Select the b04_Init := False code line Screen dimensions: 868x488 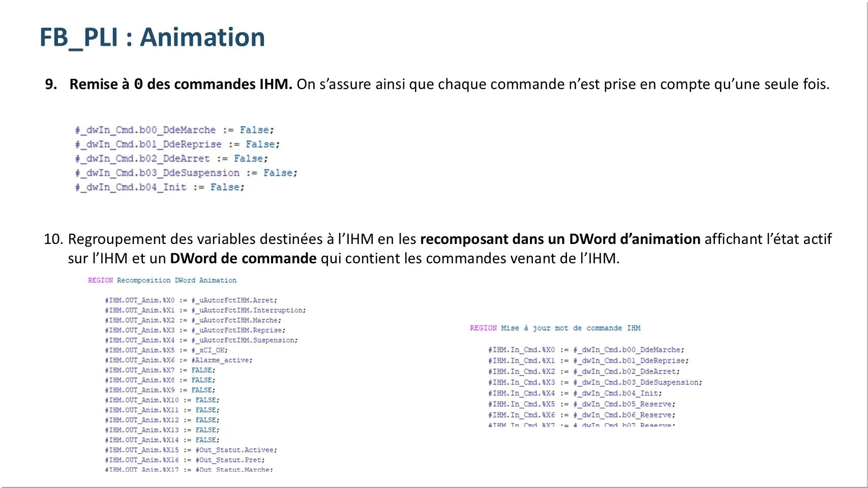(160, 187)
